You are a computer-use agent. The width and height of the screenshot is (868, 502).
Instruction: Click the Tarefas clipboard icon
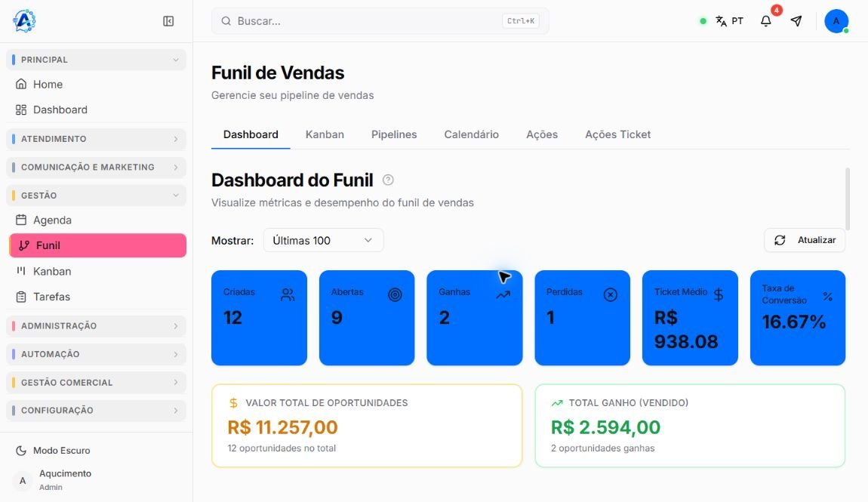[x=21, y=297]
